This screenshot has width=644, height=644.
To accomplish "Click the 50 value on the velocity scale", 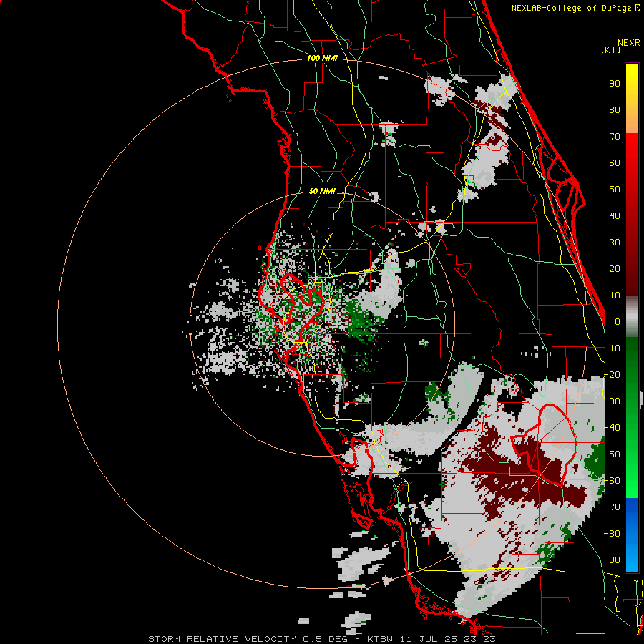I will [x=615, y=190].
